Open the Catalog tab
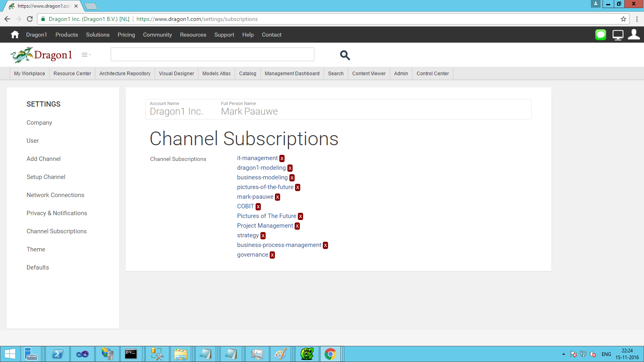Screen dimensions: 644x362 (248, 73)
